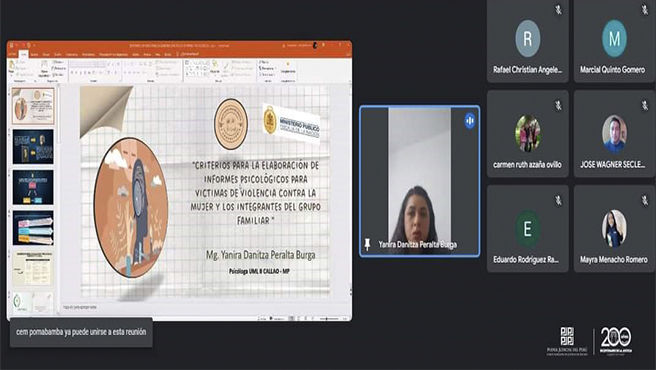Click the tell-me search box in ribbon
Screen dimensions: 656x370
click(x=188, y=54)
